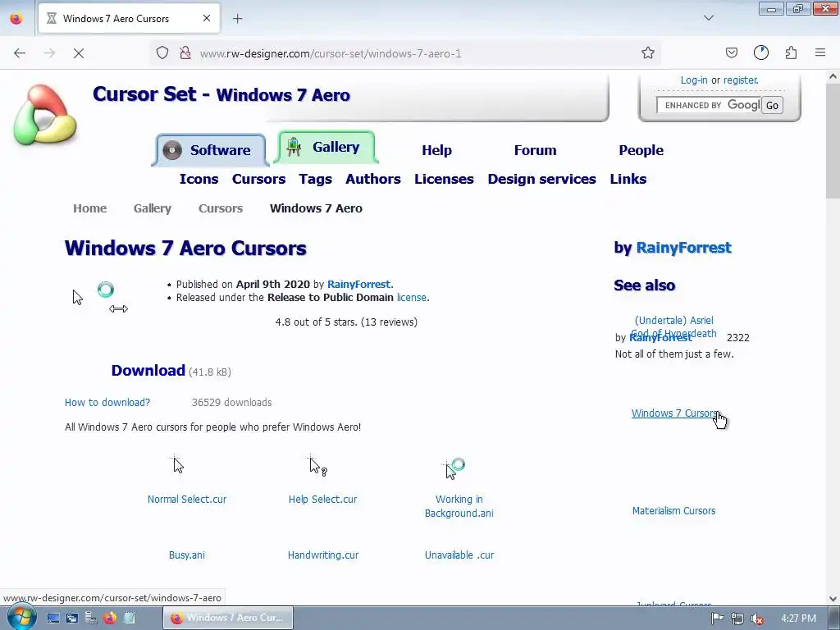
Task: Launch Firefox from the quick launch bar
Action: [110, 619]
